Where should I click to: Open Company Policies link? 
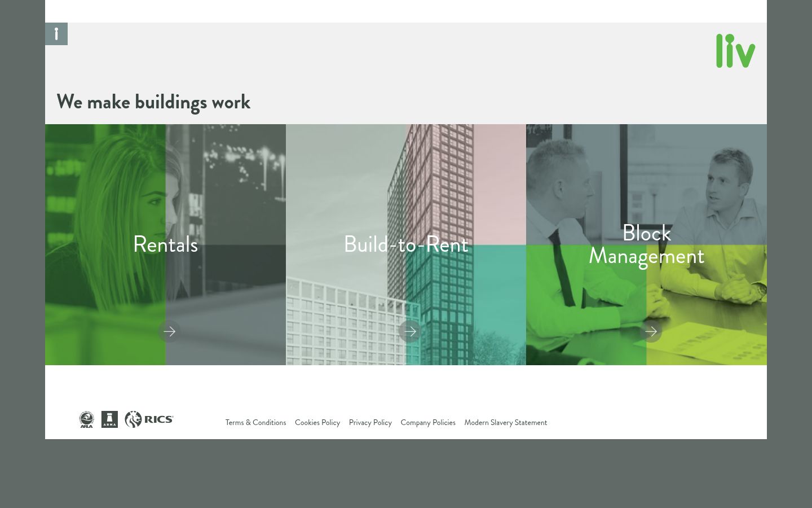(428, 422)
